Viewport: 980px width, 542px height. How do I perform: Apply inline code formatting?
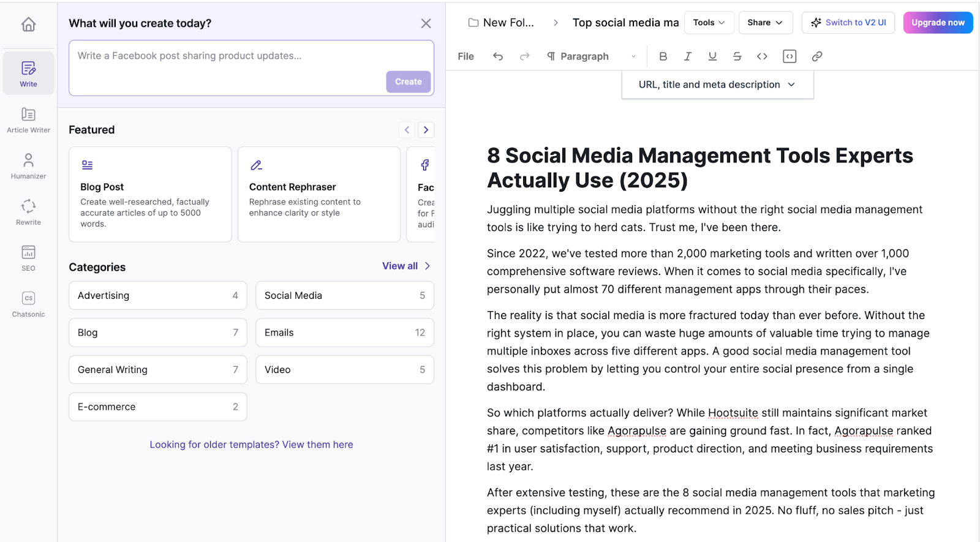[x=762, y=56]
